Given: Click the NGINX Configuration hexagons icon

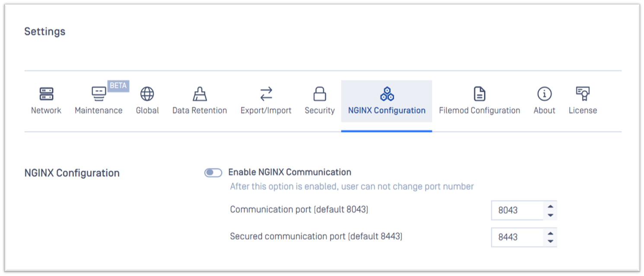Looking at the screenshot, I should coord(387,94).
